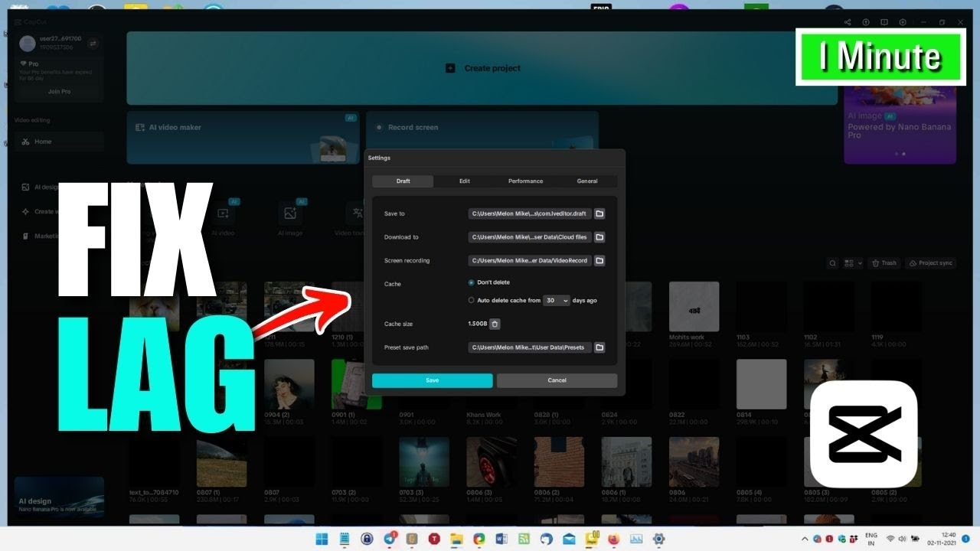
Task: Click Cancel in the Settings dialog
Action: 557,380
